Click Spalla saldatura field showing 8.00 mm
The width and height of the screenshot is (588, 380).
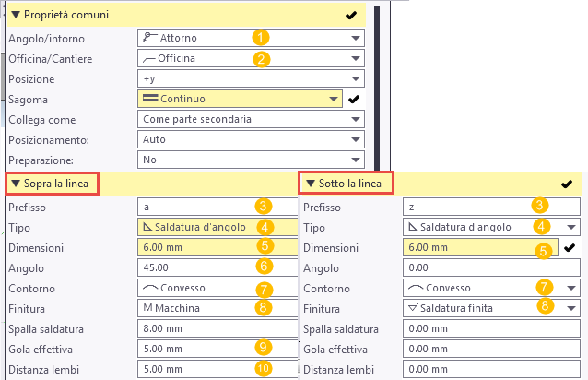tap(218, 328)
